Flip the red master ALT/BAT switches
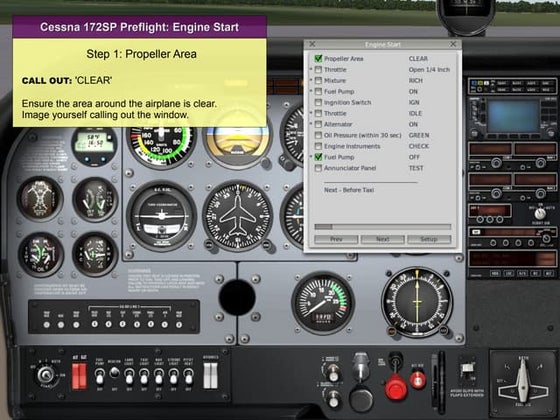 point(79,376)
